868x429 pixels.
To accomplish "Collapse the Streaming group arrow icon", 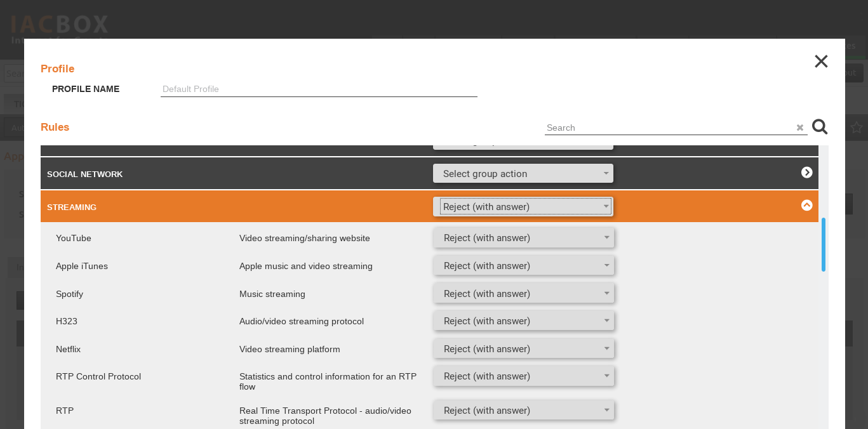I will coord(807,206).
